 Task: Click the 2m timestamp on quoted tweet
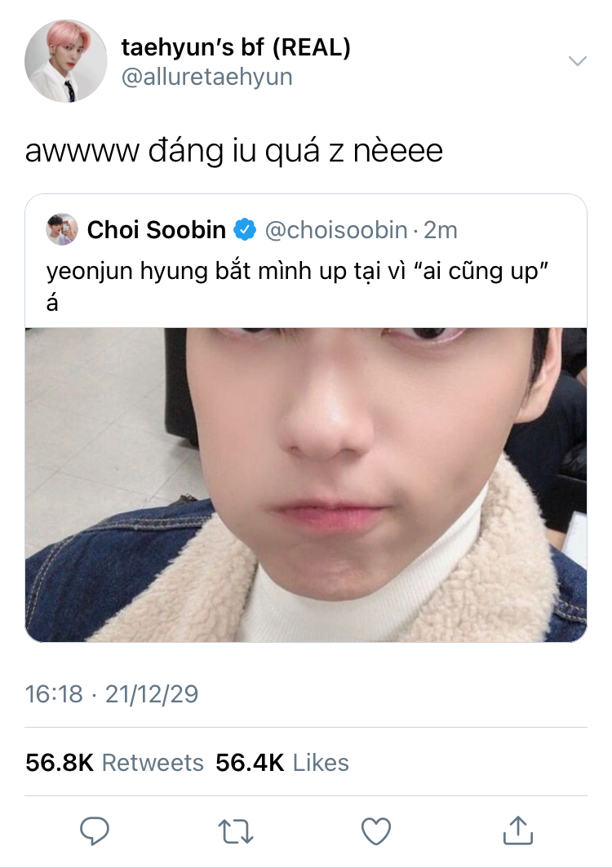(x=441, y=230)
